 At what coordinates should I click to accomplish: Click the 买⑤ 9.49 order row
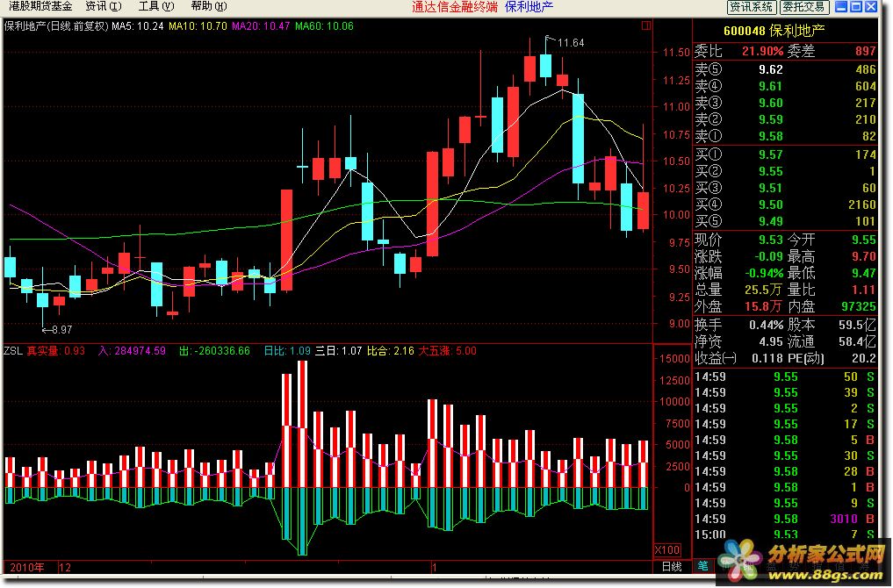coord(785,221)
